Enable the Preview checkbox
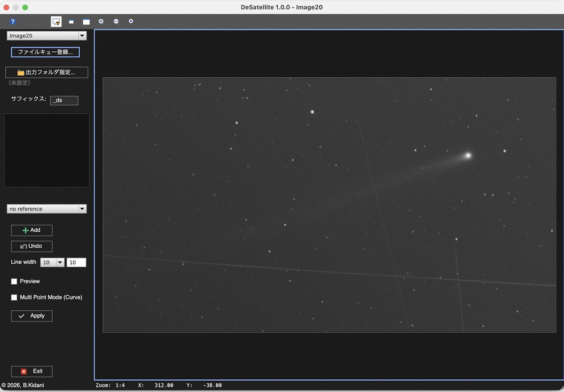The height and width of the screenshot is (392, 564). click(x=14, y=282)
